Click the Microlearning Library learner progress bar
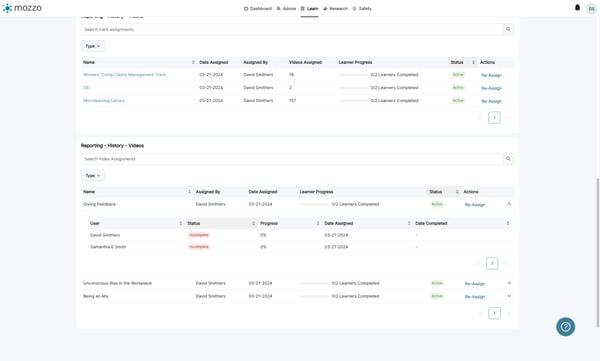Screen dimensions: 600x361 click(353, 101)
